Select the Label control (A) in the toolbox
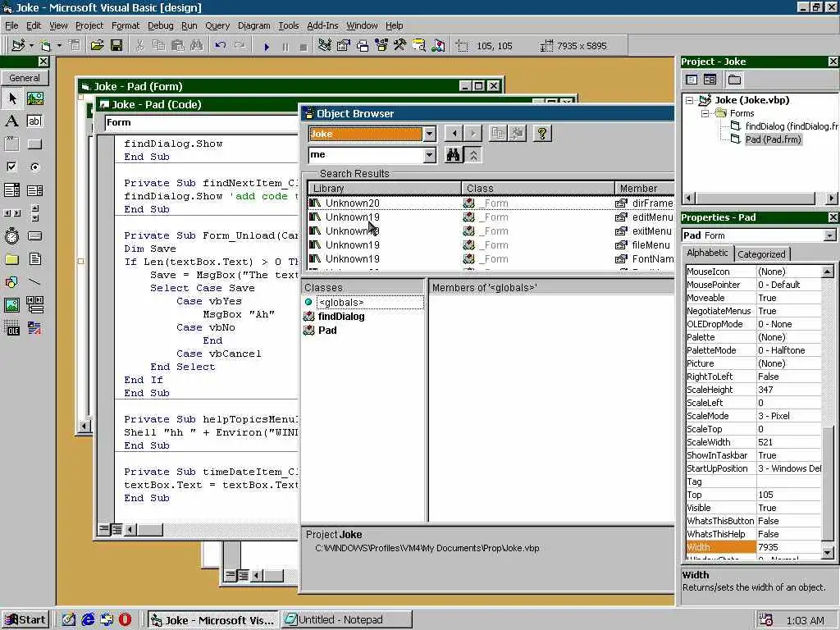The width and height of the screenshot is (840, 630). point(11,121)
